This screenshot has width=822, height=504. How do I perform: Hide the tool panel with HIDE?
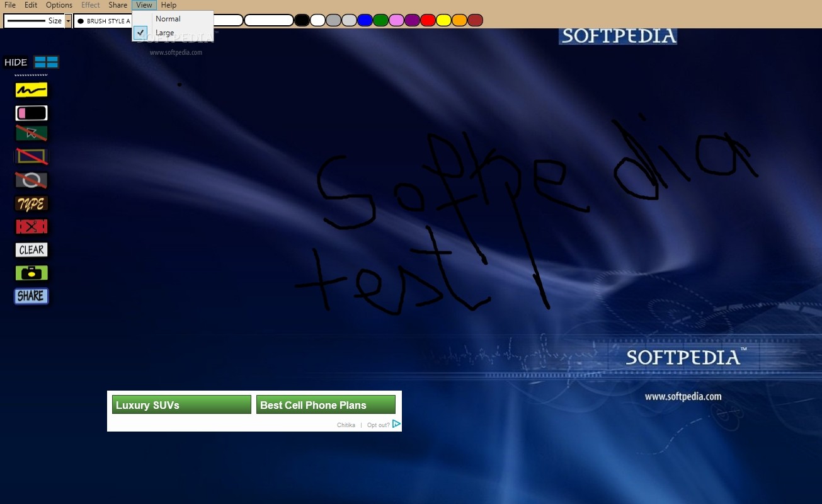[x=16, y=62]
